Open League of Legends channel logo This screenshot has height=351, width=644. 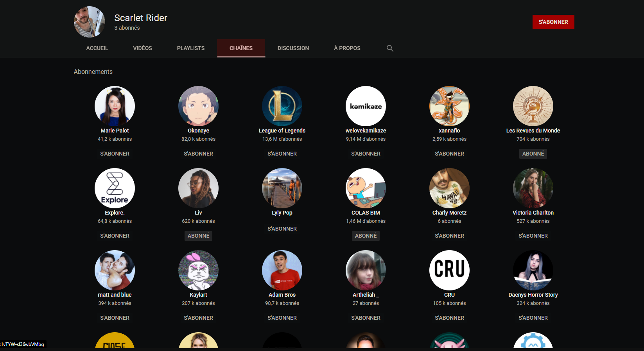pyautogui.click(x=282, y=106)
